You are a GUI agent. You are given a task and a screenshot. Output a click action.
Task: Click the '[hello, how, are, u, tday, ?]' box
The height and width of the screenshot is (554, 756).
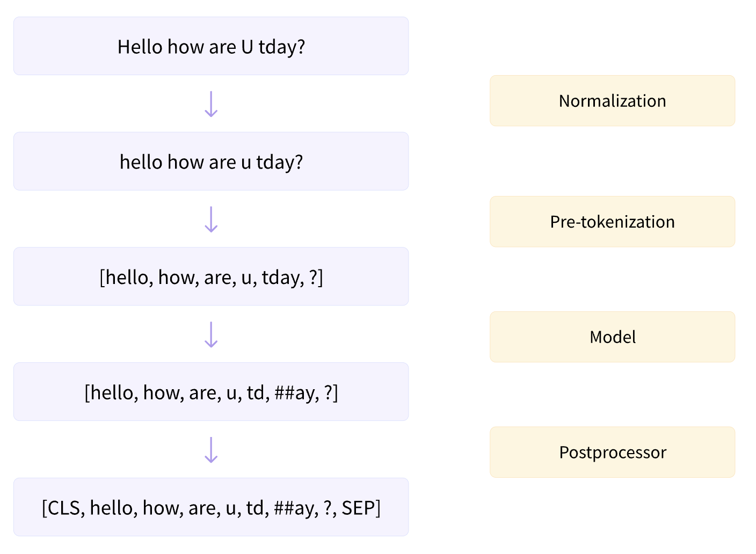point(211,276)
